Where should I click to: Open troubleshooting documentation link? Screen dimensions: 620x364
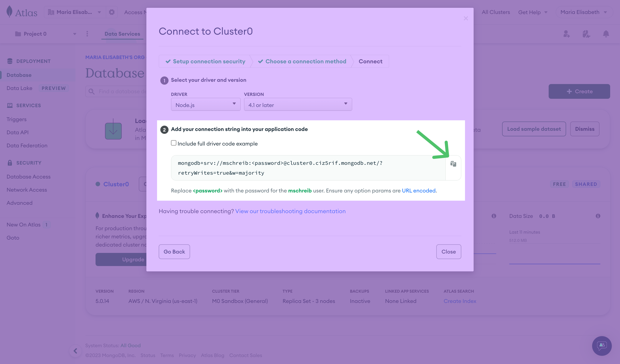(x=290, y=211)
